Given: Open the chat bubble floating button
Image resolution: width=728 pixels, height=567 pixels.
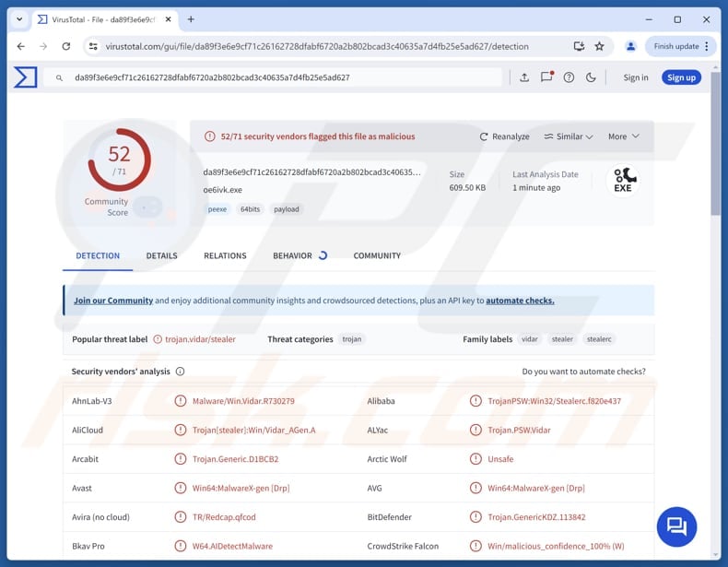Looking at the screenshot, I should click(x=676, y=526).
